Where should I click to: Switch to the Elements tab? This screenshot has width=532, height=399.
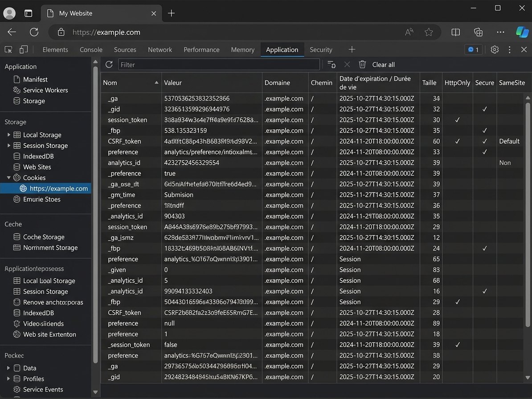click(x=55, y=49)
